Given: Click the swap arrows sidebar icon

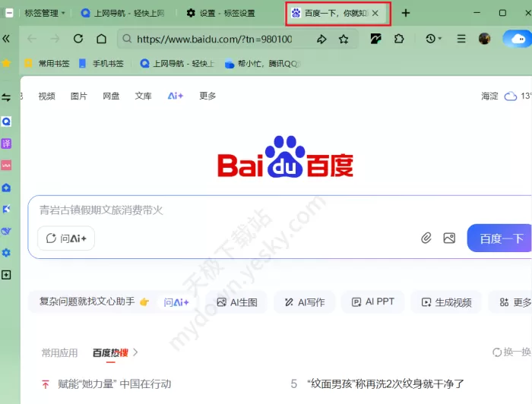Looking at the screenshot, I should (6, 98).
